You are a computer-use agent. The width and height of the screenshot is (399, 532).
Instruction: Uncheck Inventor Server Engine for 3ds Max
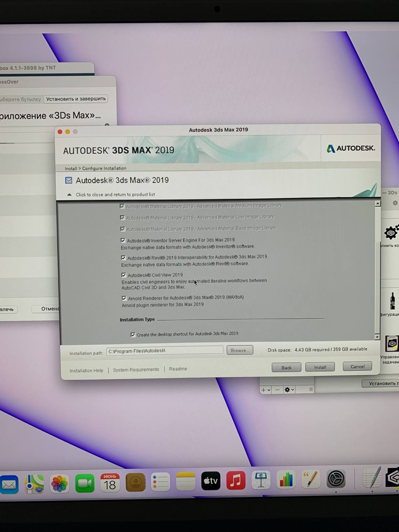coord(123,240)
